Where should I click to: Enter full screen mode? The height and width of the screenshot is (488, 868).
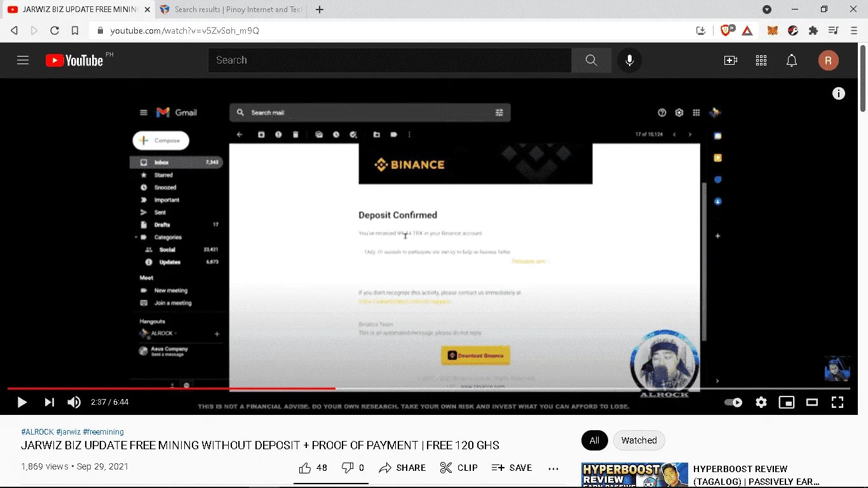coord(837,402)
